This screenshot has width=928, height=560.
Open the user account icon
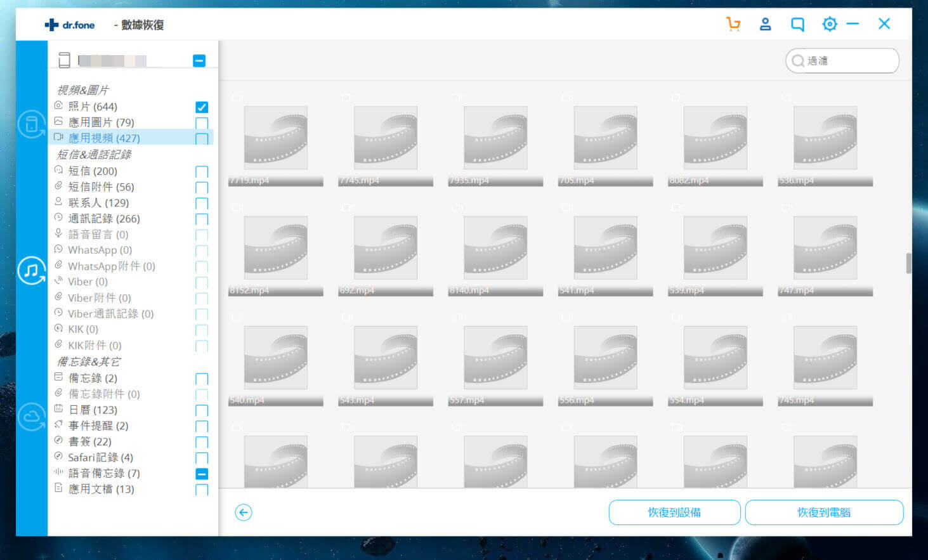coord(765,24)
